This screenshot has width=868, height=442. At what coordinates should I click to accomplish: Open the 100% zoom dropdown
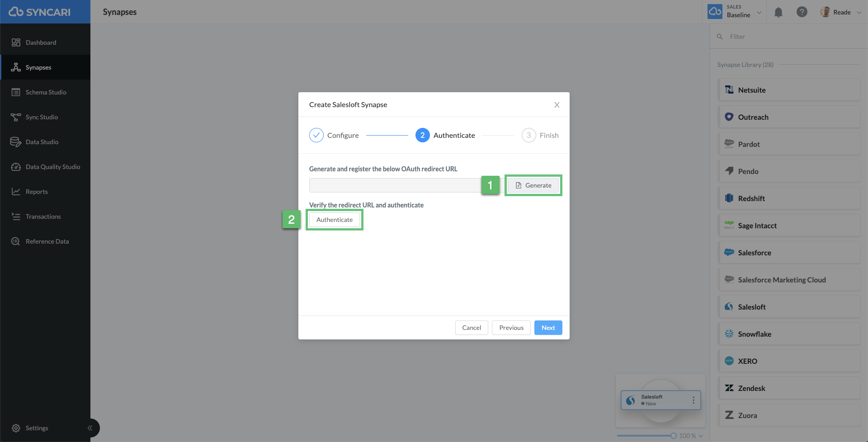(x=691, y=436)
